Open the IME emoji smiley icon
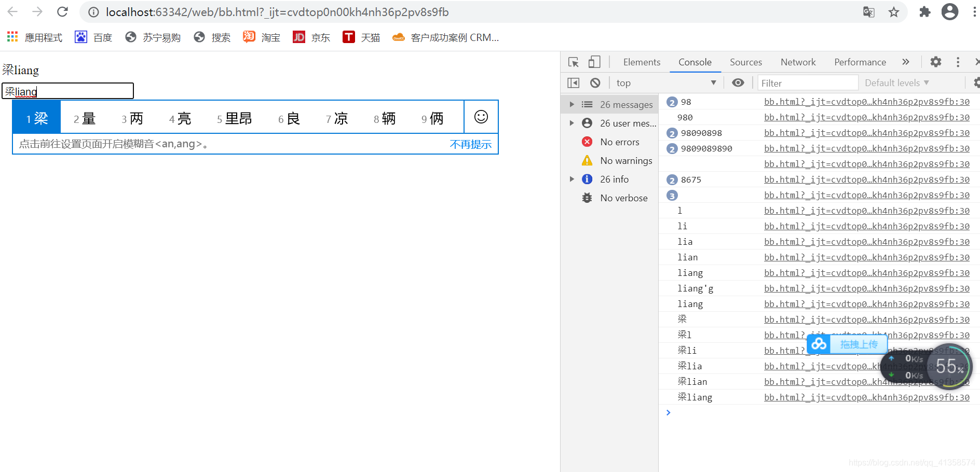 coord(481,117)
